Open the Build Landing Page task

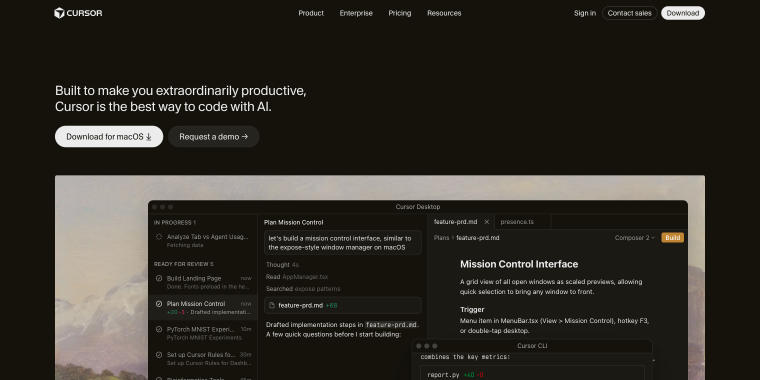[x=203, y=282]
